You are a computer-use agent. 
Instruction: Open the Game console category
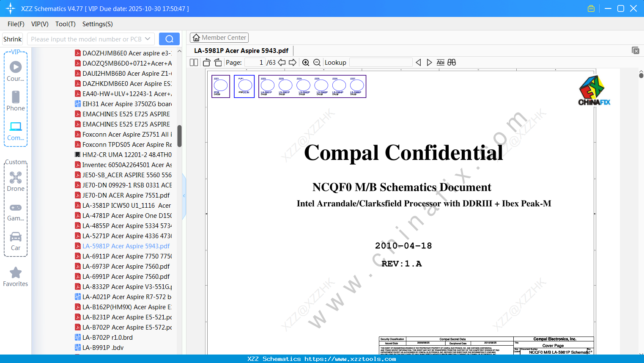tap(16, 212)
